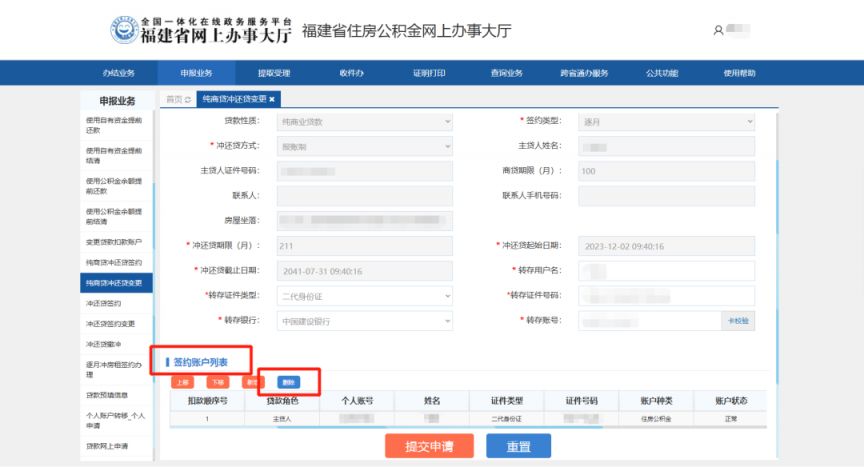Click the 下移 button above account table

(x=218, y=382)
